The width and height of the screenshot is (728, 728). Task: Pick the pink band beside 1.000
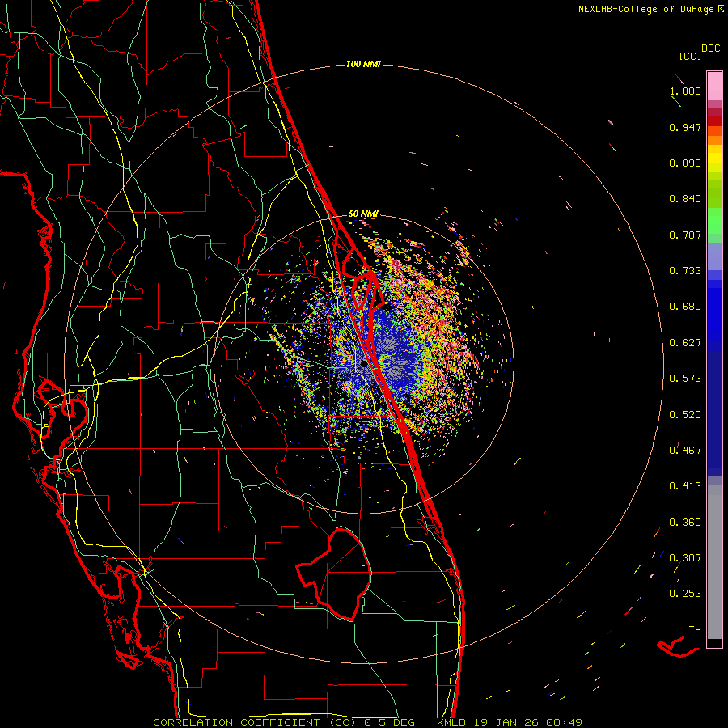click(714, 87)
